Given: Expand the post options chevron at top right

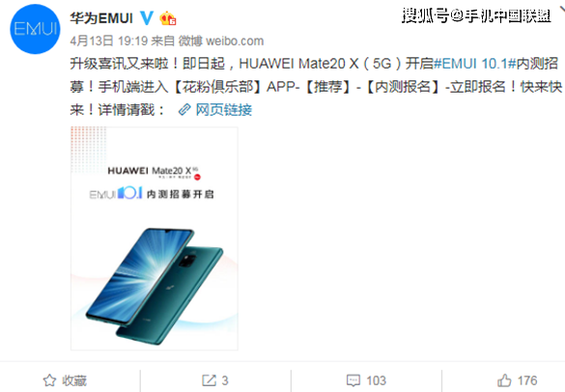Looking at the screenshot, I should pos(561,11).
